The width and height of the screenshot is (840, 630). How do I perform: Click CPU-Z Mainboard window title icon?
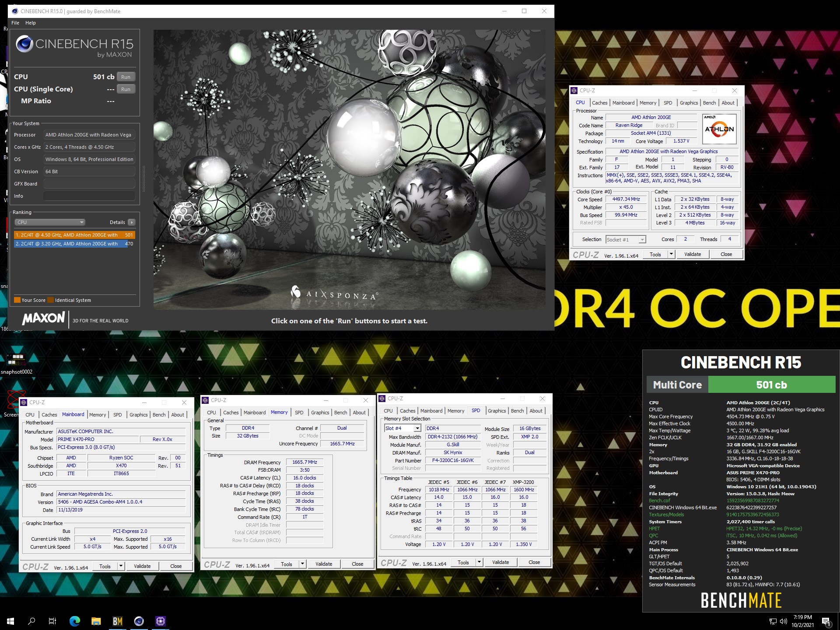click(x=24, y=402)
